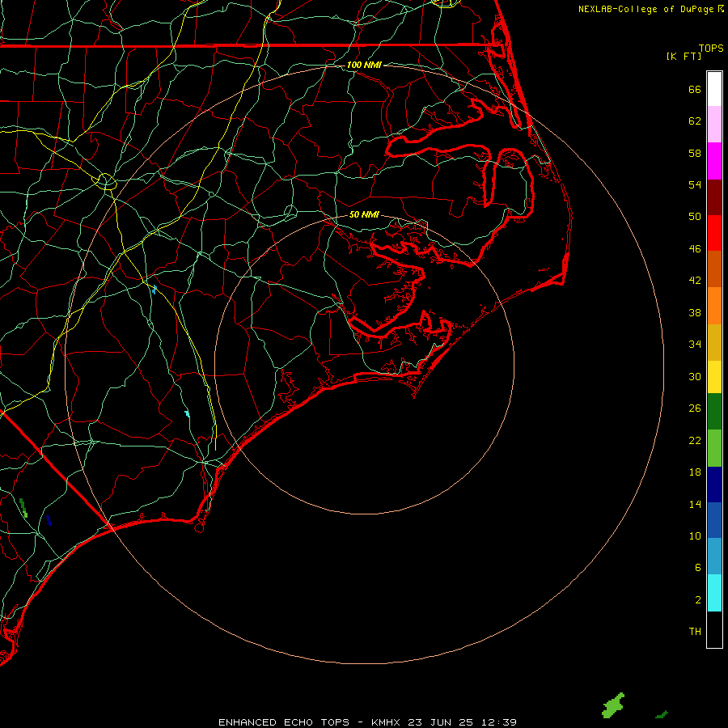This screenshot has height=728, width=728.
Task: Select the "50 NMI" range ring label
Action: (364, 214)
